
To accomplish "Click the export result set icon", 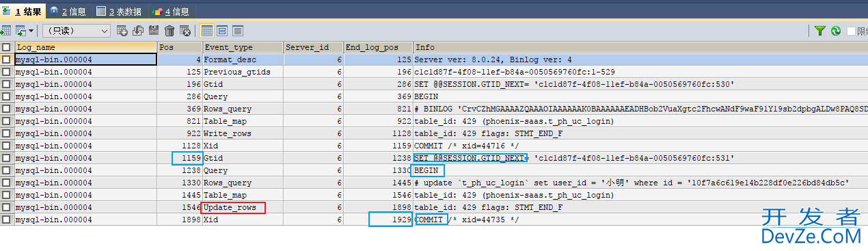I will point(5,31).
